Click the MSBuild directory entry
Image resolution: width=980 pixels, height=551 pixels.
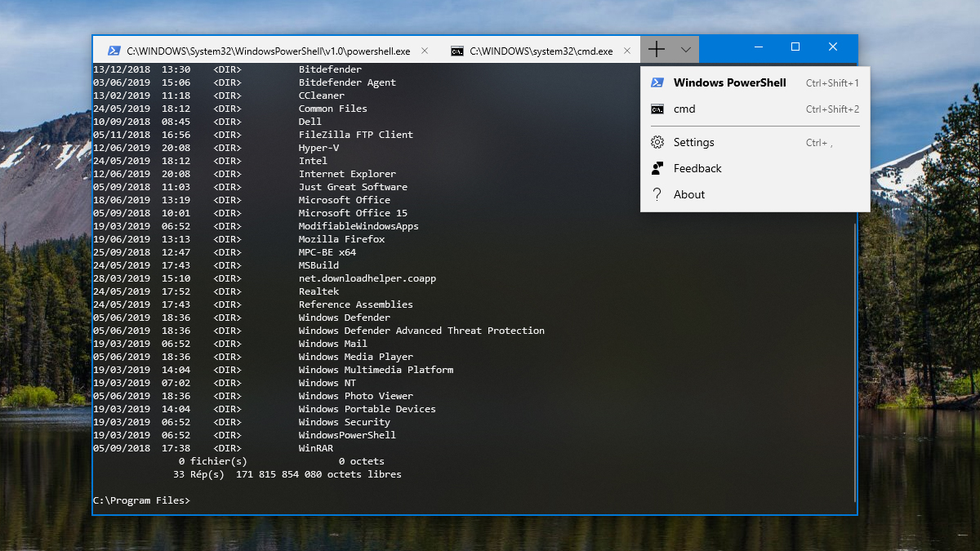pos(318,265)
